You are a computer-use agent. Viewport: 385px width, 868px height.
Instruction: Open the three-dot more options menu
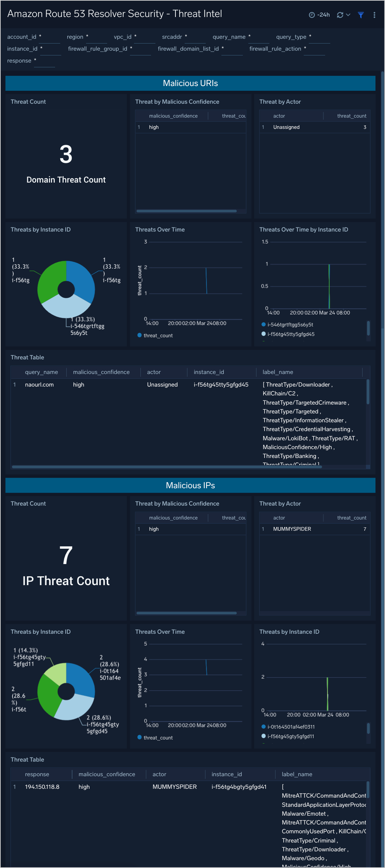[374, 15]
